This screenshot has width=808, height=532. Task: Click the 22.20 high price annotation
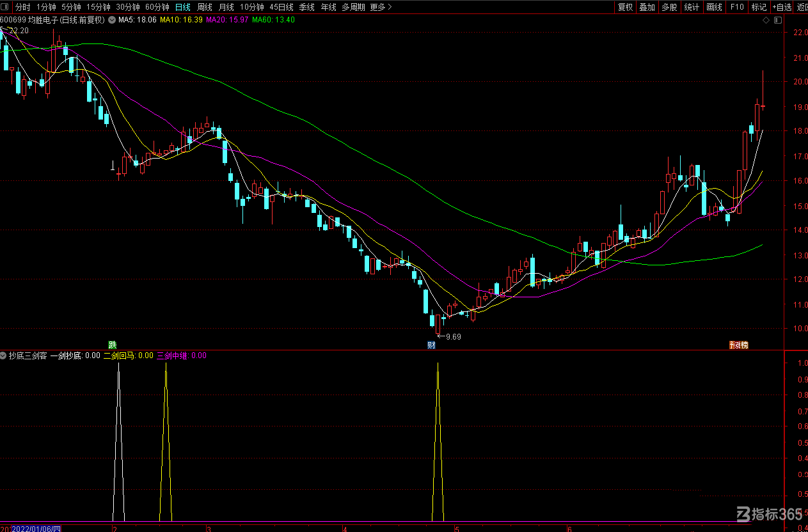(x=19, y=30)
